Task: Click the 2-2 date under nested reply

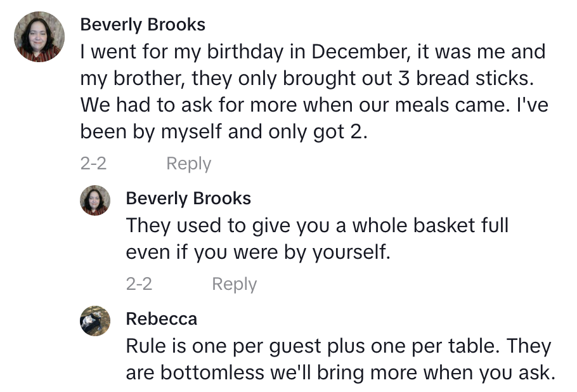Action: pos(139,284)
